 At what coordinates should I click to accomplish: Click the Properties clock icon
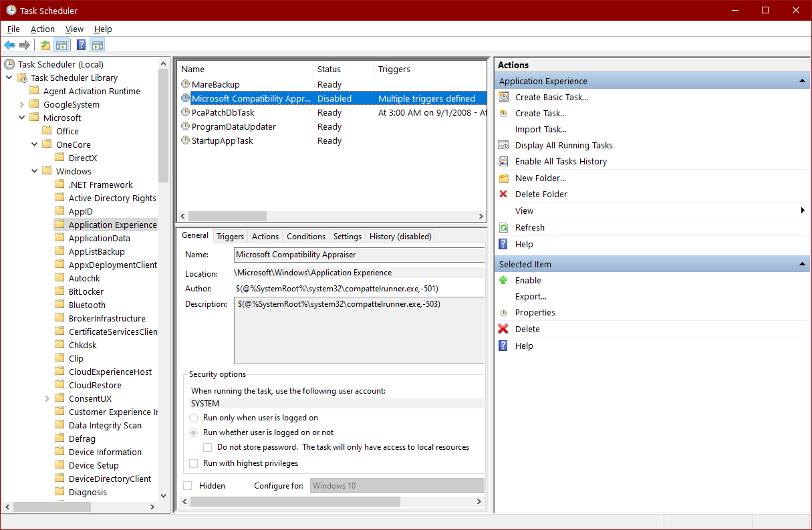pos(504,312)
